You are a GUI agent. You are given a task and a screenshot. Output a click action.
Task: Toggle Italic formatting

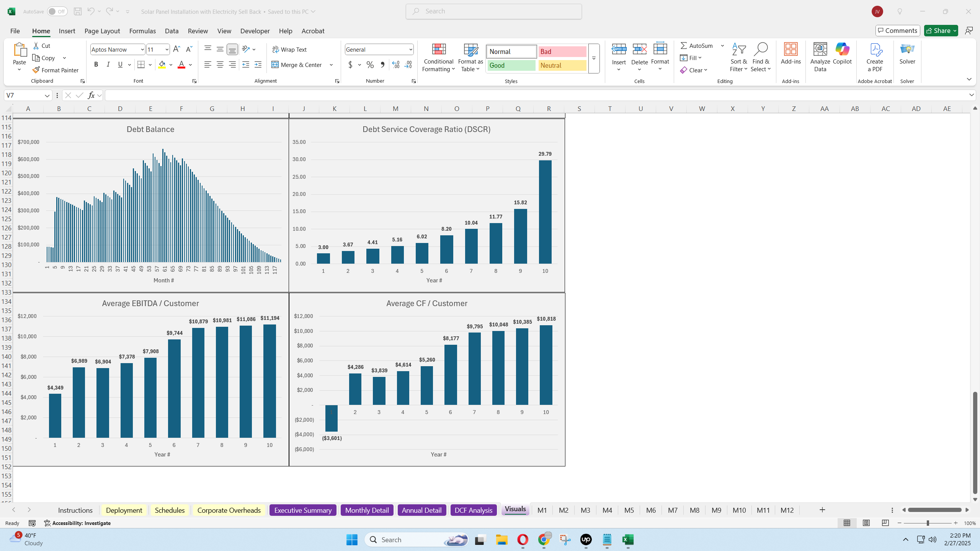(x=108, y=65)
